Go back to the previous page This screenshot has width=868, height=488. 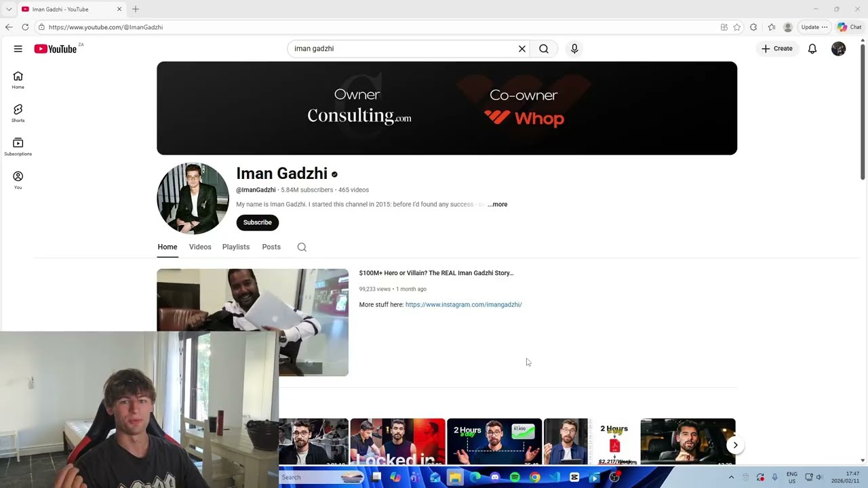[9, 27]
